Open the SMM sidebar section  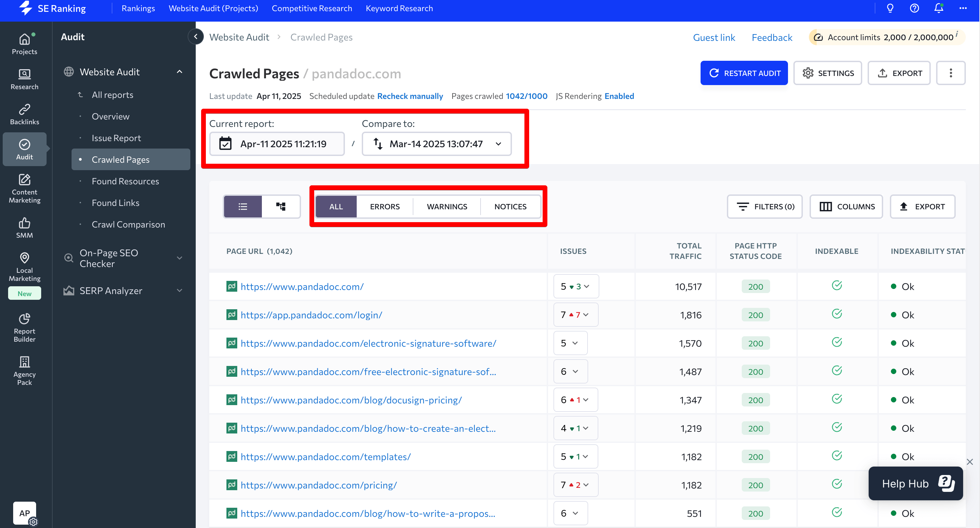coord(24,228)
